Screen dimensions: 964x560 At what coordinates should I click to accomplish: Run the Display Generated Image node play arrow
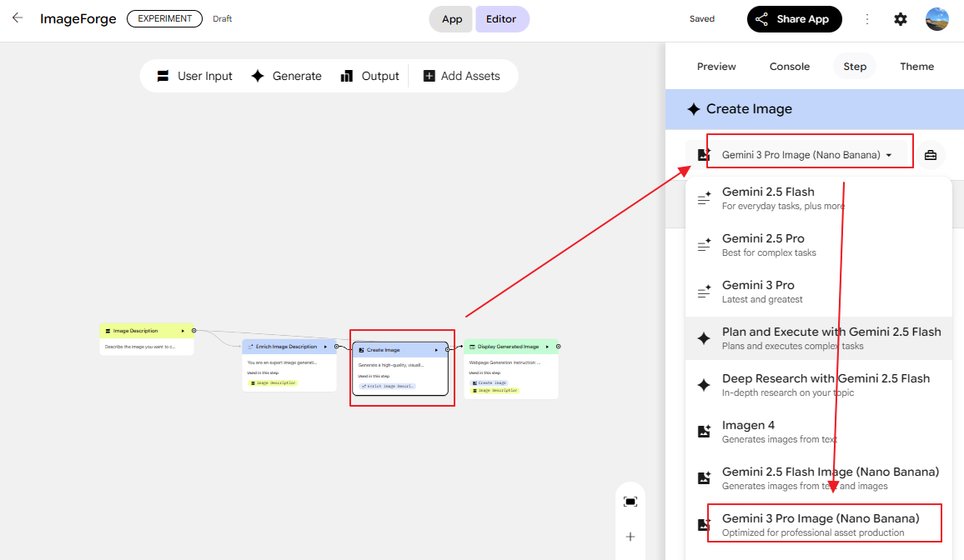pos(547,347)
